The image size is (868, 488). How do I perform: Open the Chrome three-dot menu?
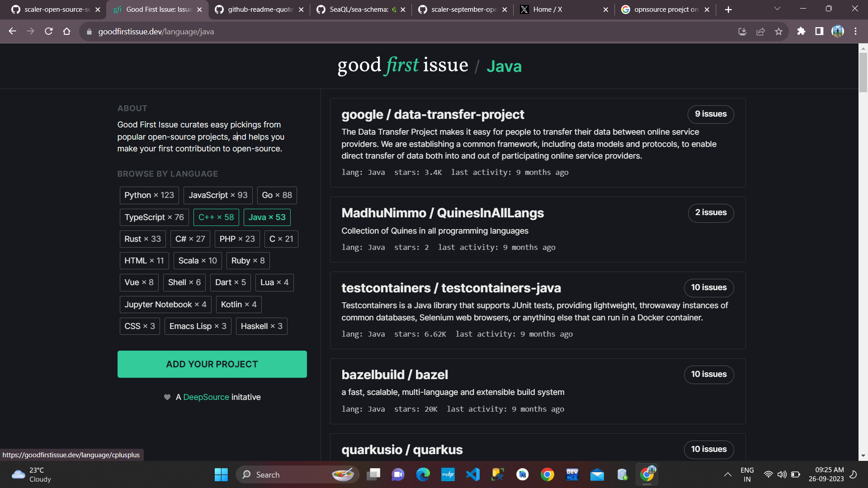[855, 31]
